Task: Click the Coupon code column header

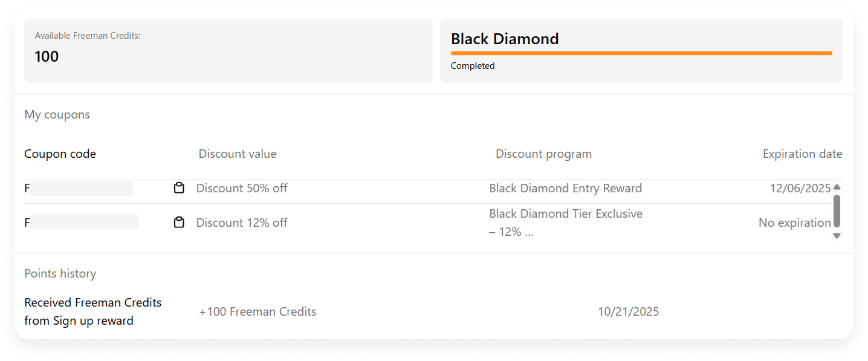Action: [x=60, y=154]
